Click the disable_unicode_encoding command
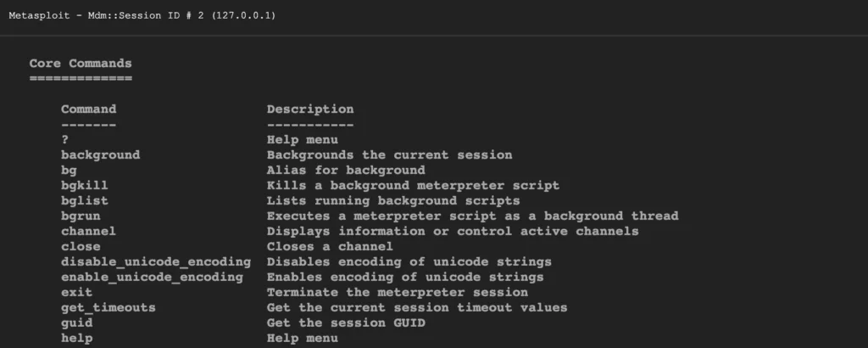The height and width of the screenshot is (348, 868). [155, 262]
